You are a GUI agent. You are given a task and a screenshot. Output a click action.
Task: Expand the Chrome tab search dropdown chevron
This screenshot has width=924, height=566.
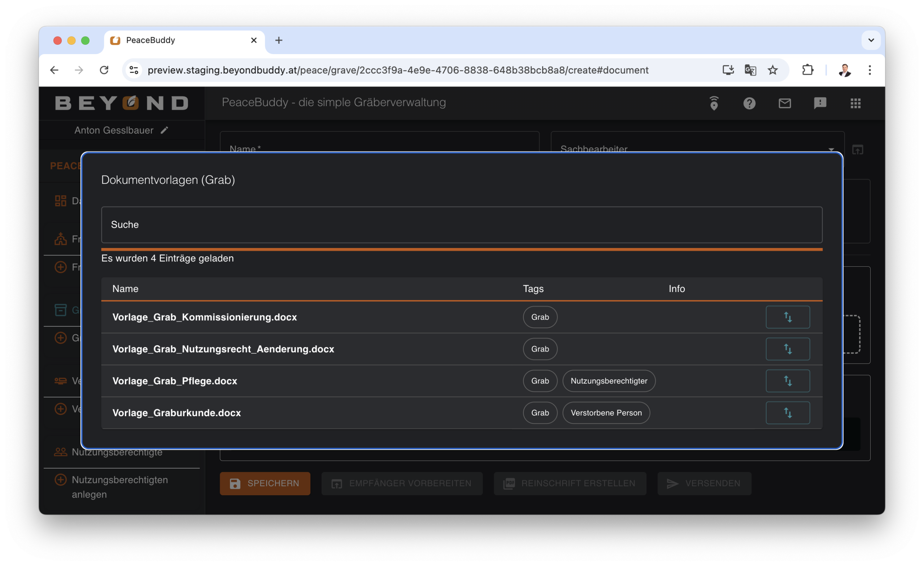click(871, 40)
